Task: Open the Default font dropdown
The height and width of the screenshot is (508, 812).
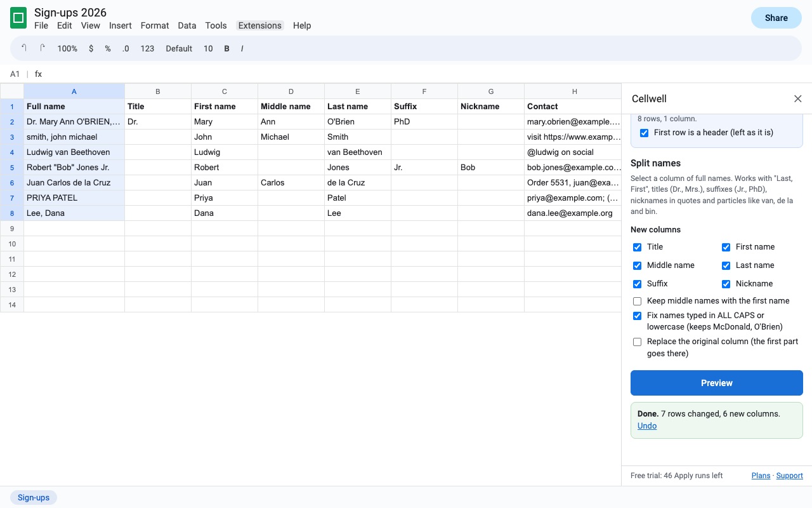Action: tap(179, 48)
